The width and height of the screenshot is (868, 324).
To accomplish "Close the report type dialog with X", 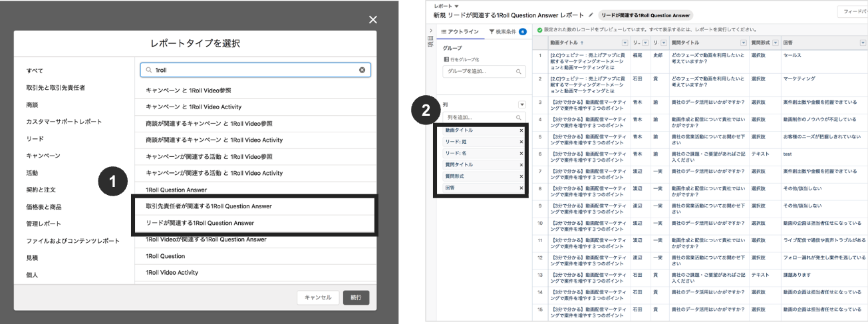I will tap(373, 21).
